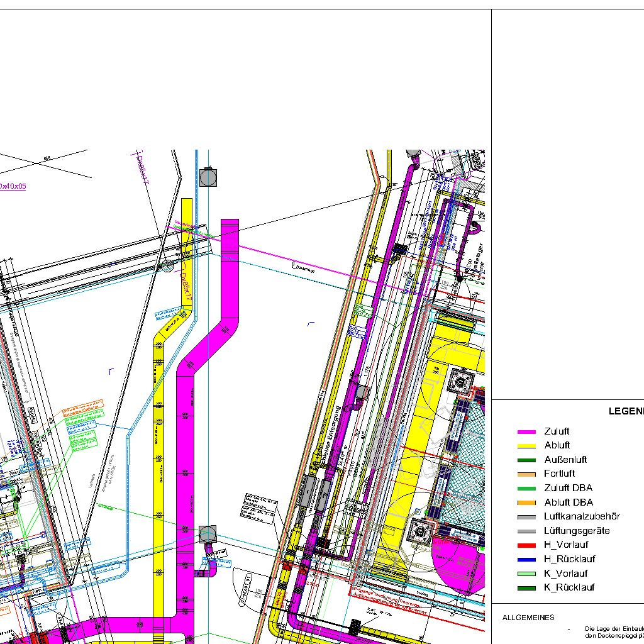The width and height of the screenshot is (644, 644).
Task: Click the yellow Abluft legend swatch
Action: [x=526, y=446]
